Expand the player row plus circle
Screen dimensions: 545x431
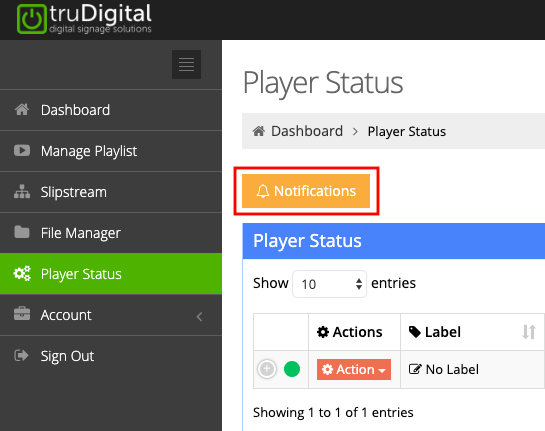click(x=267, y=369)
